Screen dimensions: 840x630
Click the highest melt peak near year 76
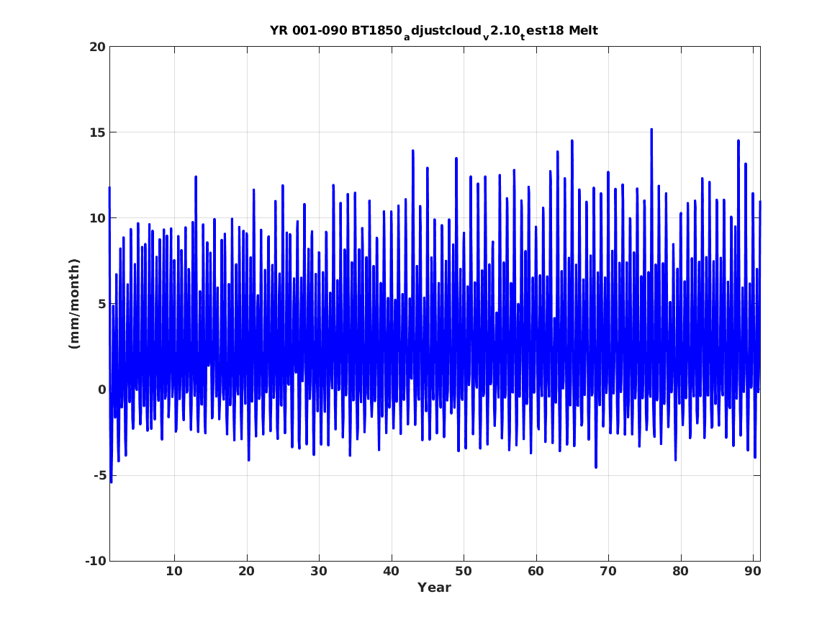click(651, 130)
